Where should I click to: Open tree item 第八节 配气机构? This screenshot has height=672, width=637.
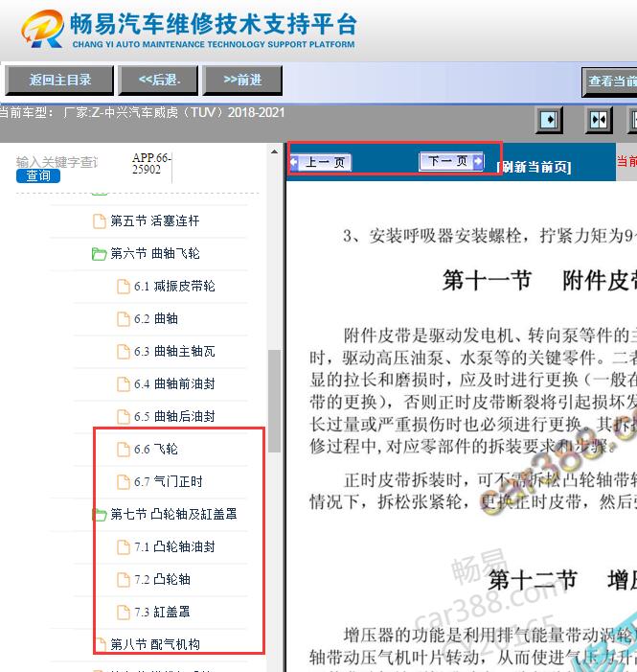[155, 644]
